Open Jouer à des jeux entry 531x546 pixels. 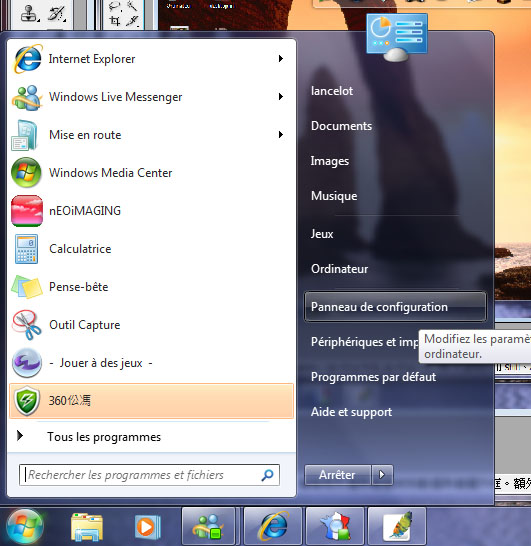(151, 363)
